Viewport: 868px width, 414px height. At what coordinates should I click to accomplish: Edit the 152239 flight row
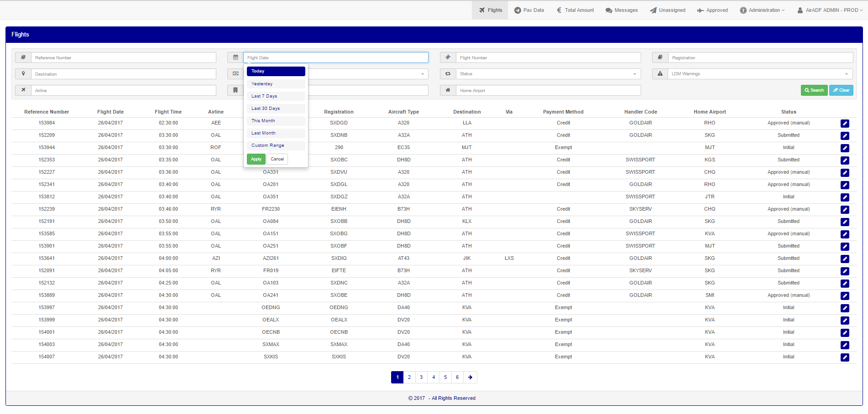point(845,210)
